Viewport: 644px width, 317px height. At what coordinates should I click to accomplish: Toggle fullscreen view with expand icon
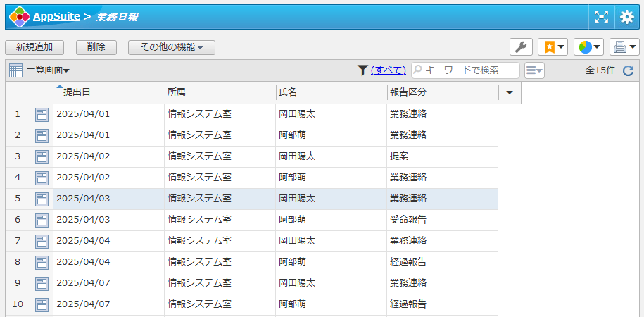click(601, 17)
